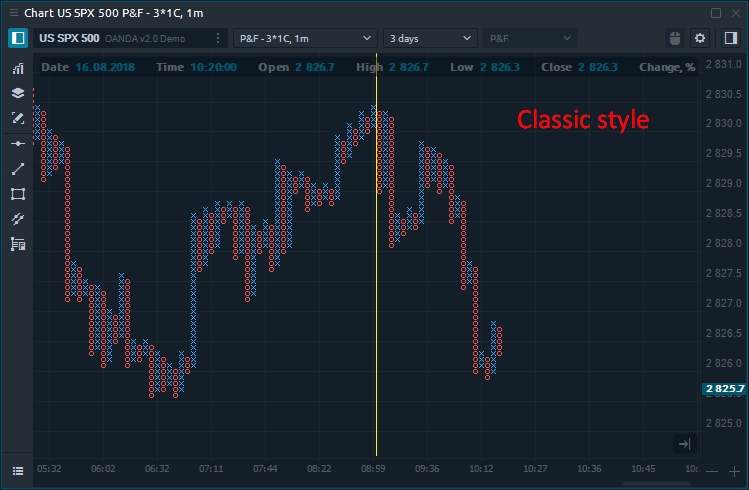
Task: Toggle the left drawing toolbar panel button
Action: [18, 38]
